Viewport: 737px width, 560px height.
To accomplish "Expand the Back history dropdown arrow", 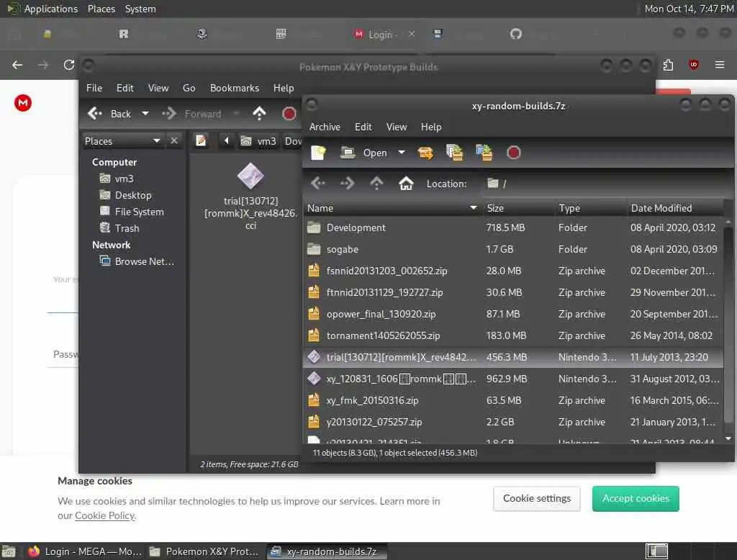I will (145, 113).
